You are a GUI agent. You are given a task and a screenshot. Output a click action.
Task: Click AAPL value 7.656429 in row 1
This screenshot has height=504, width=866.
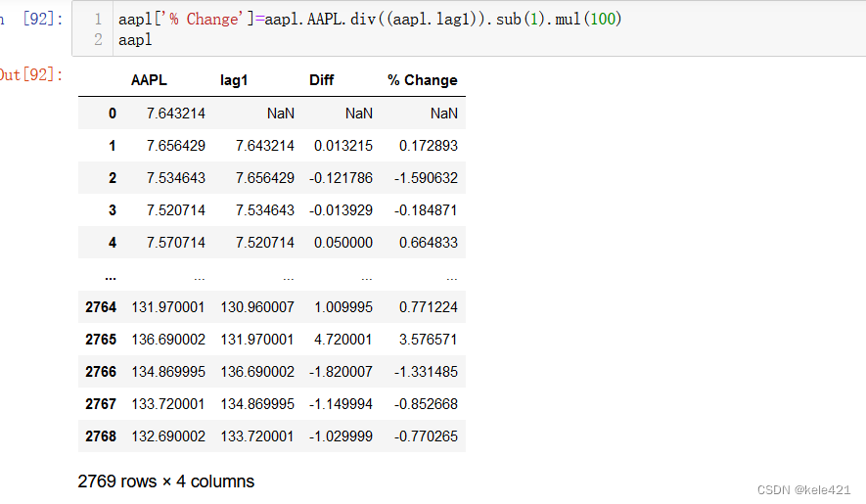[175, 146]
